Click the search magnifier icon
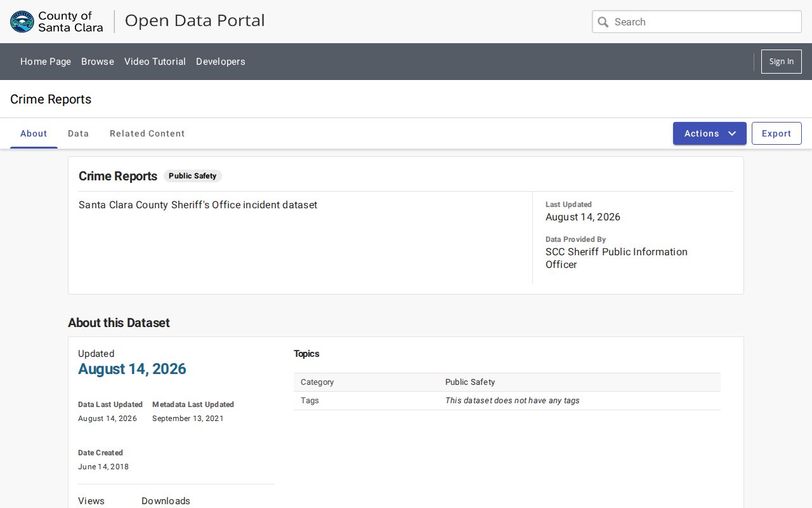This screenshot has width=812, height=508. click(x=603, y=22)
